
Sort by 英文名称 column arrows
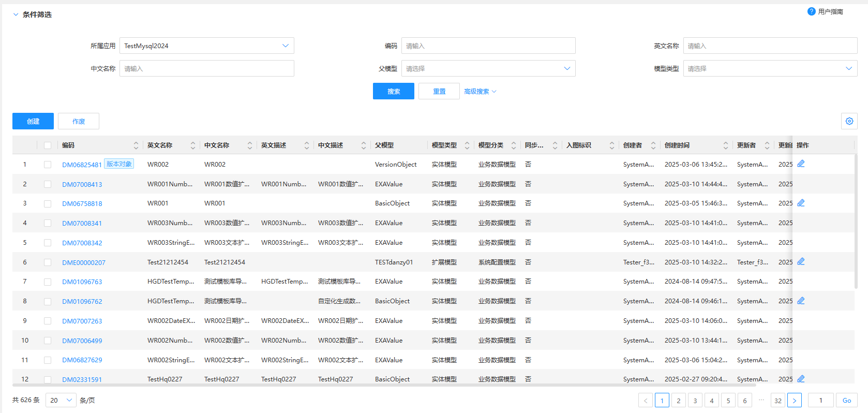coord(193,145)
